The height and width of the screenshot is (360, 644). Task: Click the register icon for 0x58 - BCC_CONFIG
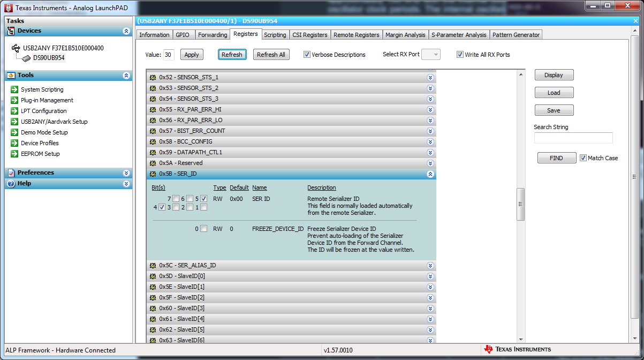tap(153, 141)
